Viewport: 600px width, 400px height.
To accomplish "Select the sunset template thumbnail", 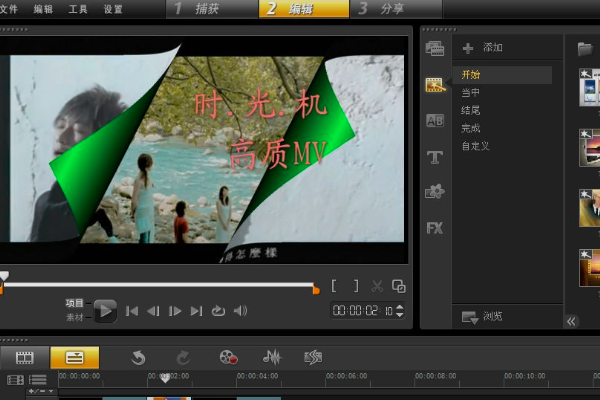I will 590,148.
